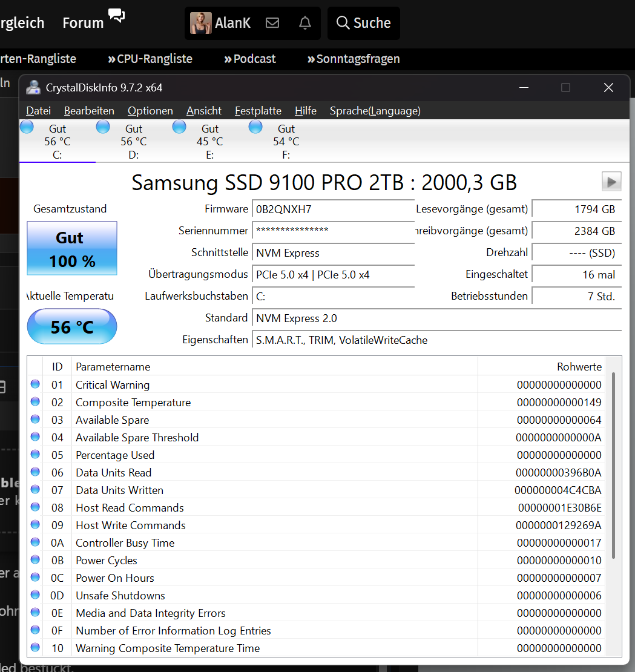Open AlanK user profile on the website
Image resolution: width=635 pixels, height=672 pixels.
click(x=232, y=23)
